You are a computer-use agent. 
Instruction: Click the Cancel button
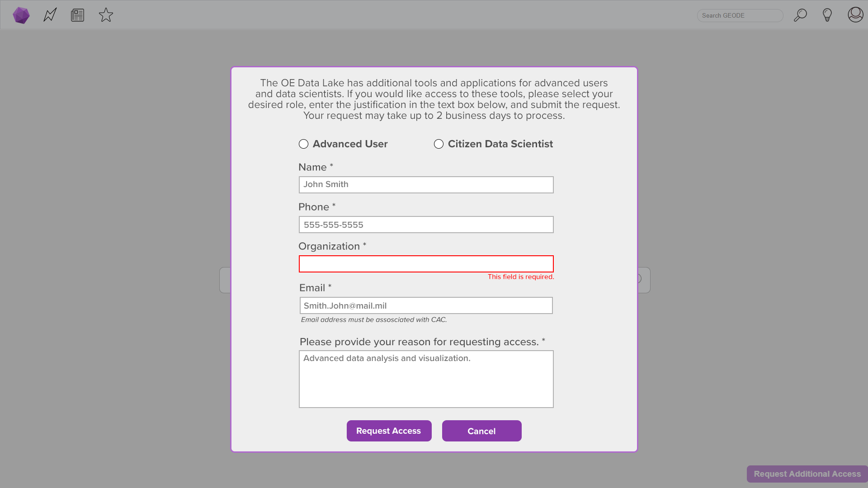481,431
